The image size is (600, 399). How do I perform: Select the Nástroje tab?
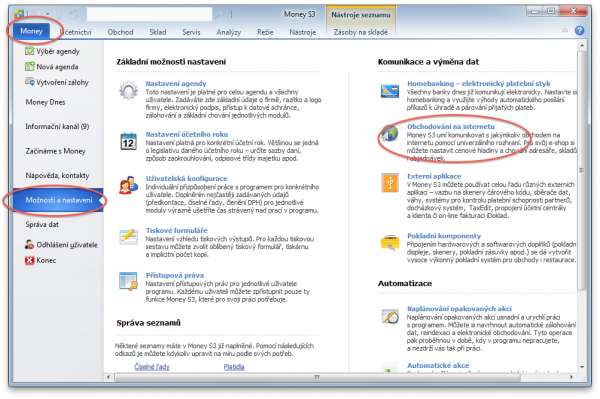click(x=302, y=32)
